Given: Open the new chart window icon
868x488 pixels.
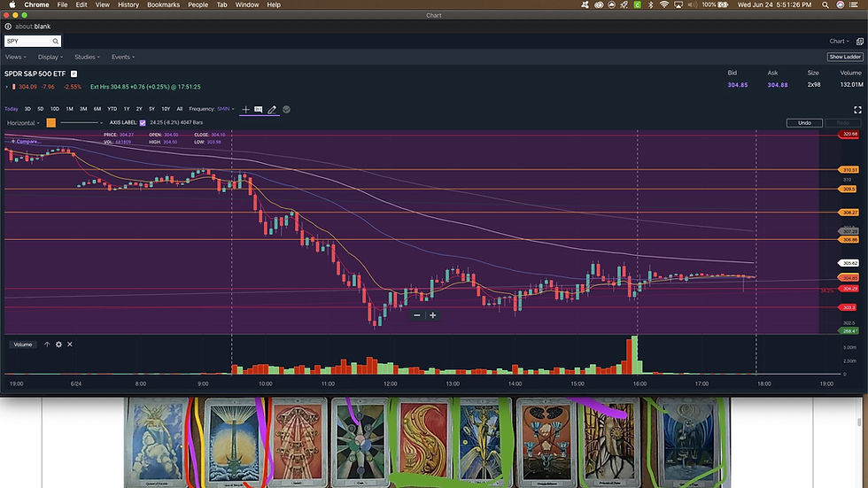Looking at the screenshot, I should click(x=860, y=42).
